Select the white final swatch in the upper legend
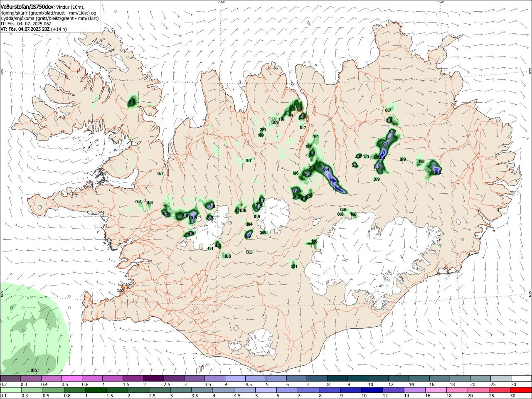 522,378
